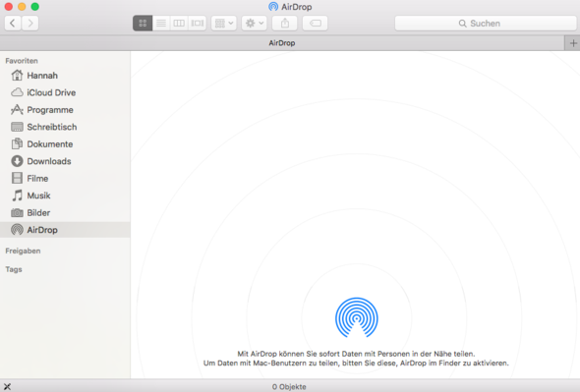580x392 pixels.
Task: Open iCloud Drive in sidebar
Action: pyautogui.click(x=65, y=92)
